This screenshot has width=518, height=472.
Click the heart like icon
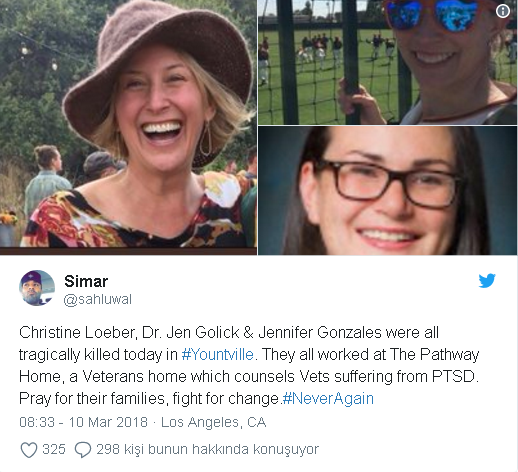click(x=29, y=450)
